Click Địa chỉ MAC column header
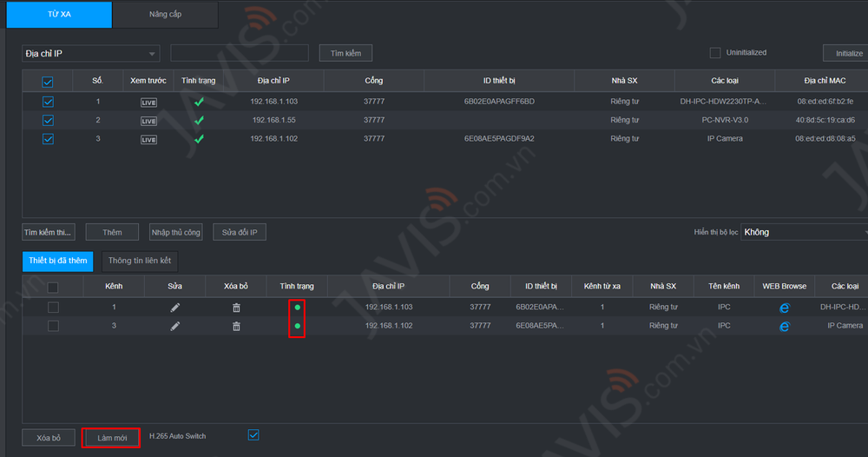The height and width of the screenshot is (457, 868). 825,81
